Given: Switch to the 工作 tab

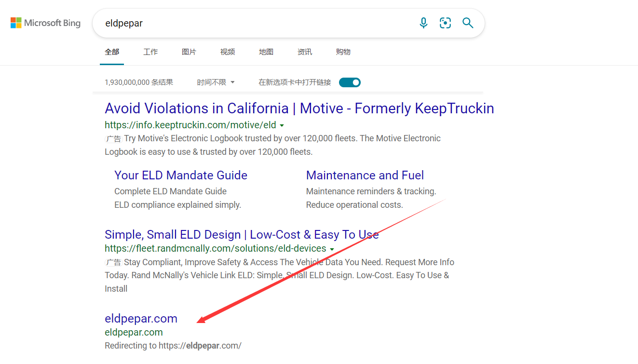Looking at the screenshot, I should 150,52.
